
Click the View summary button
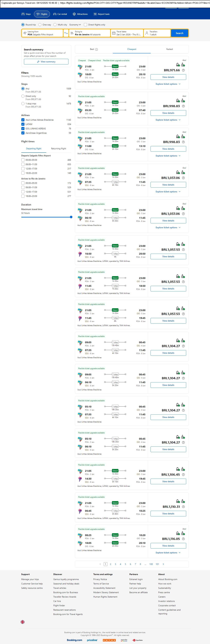point(46,62)
